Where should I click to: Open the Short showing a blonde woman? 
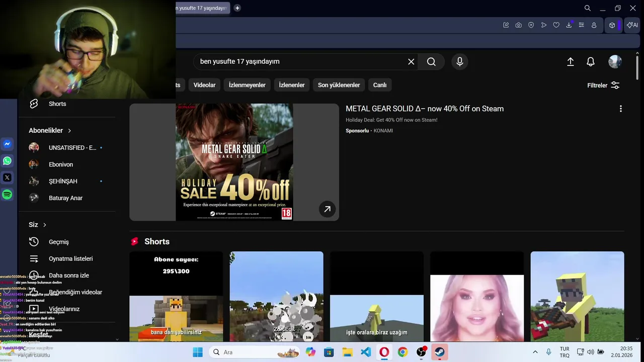pyautogui.click(x=477, y=297)
